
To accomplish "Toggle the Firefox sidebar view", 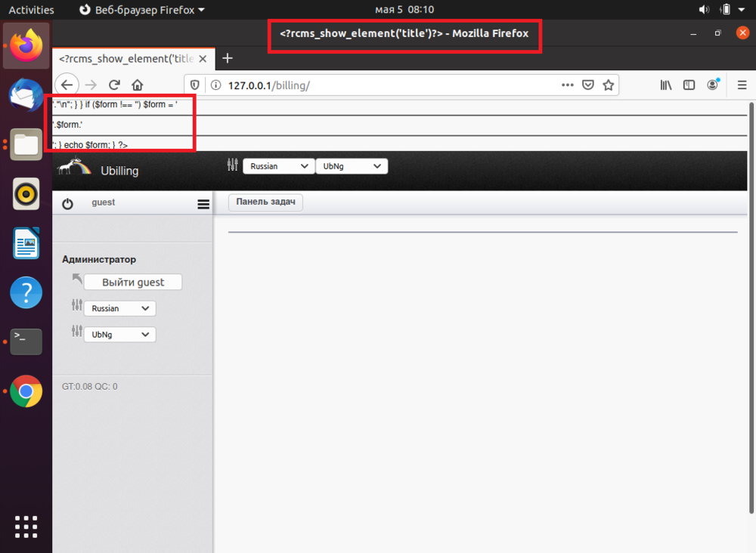I will click(x=689, y=85).
